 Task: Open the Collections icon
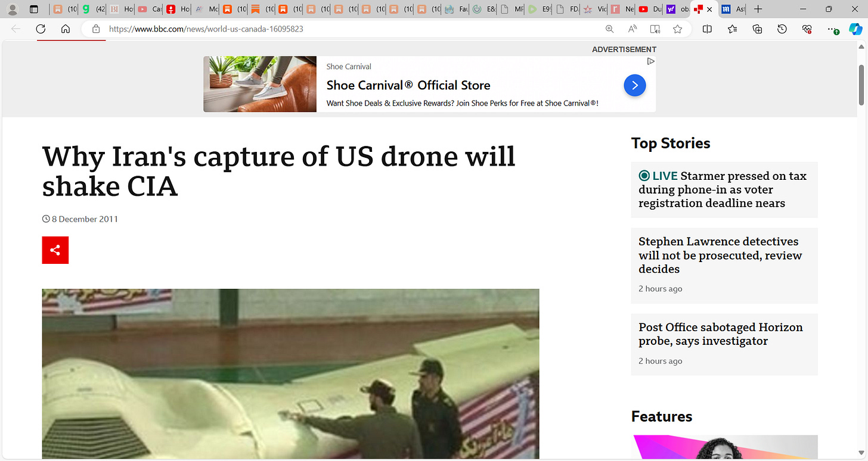point(757,29)
